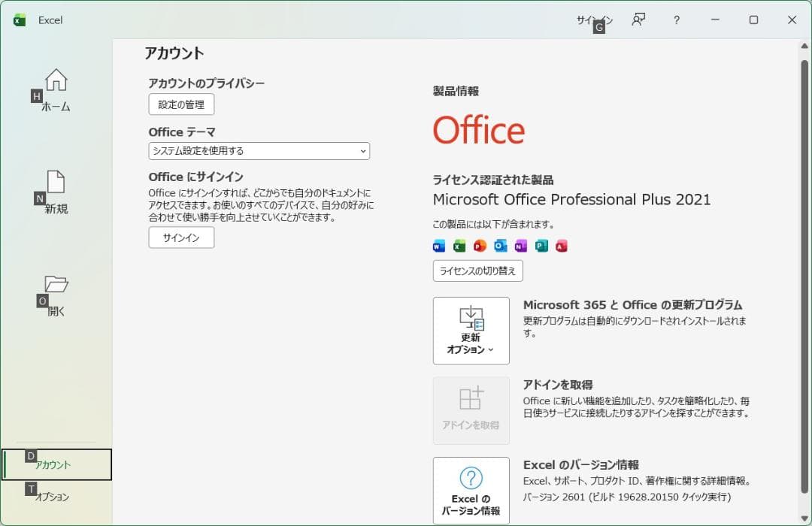
Task: Click the OneNote app icon
Action: click(521, 246)
